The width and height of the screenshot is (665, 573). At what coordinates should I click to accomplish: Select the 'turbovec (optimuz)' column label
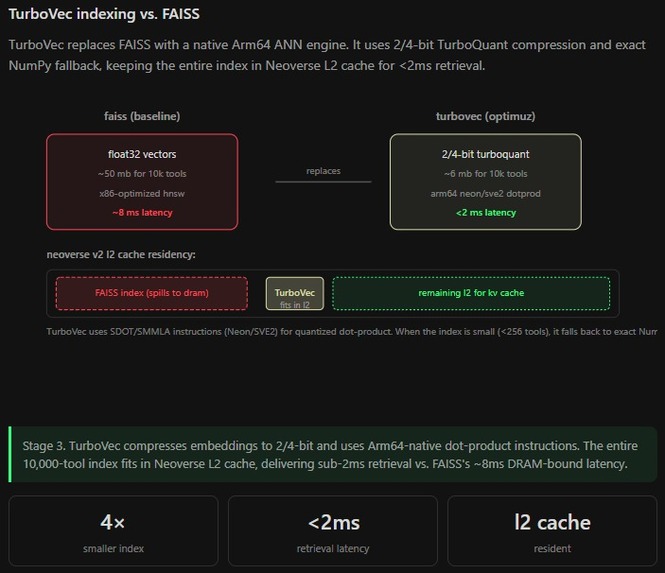pyautogui.click(x=486, y=116)
